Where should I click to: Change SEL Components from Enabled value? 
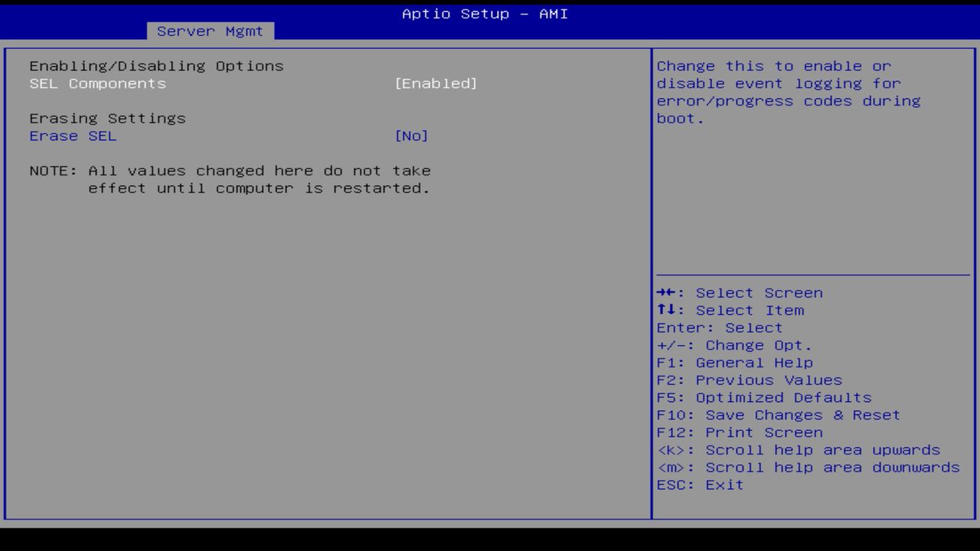(437, 83)
